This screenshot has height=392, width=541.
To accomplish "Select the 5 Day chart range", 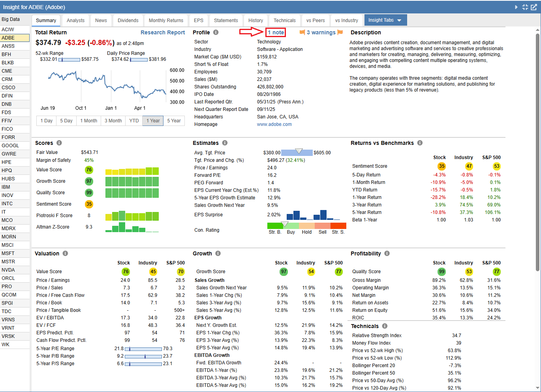I will pyautogui.click(x=66, y=121).
